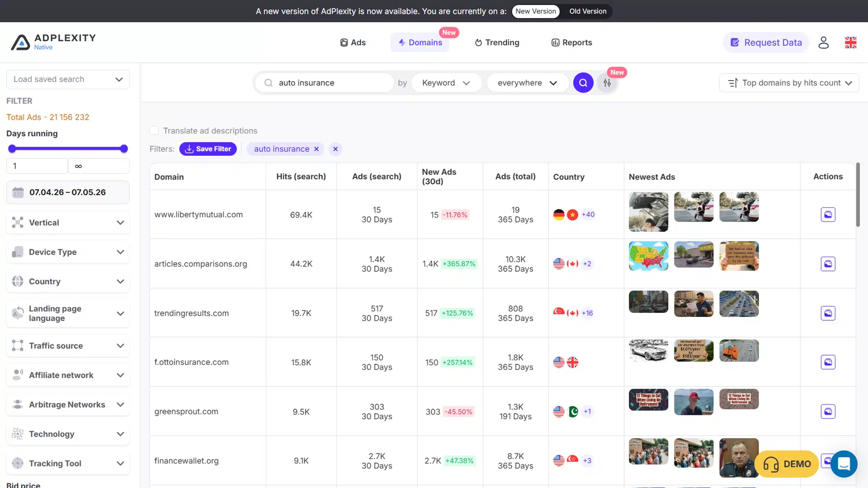Open Top domains by hits count sort
Viewport: 868px width, 488px height.
tap(789, 83)
